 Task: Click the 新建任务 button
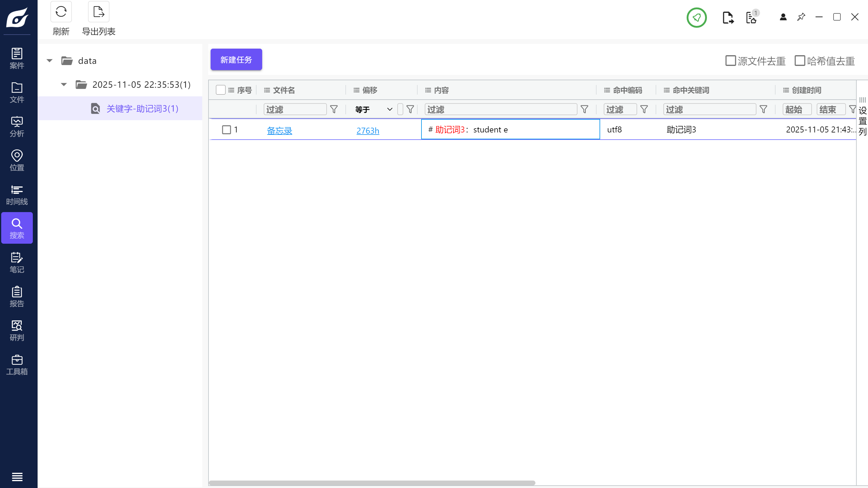point(236,60)
